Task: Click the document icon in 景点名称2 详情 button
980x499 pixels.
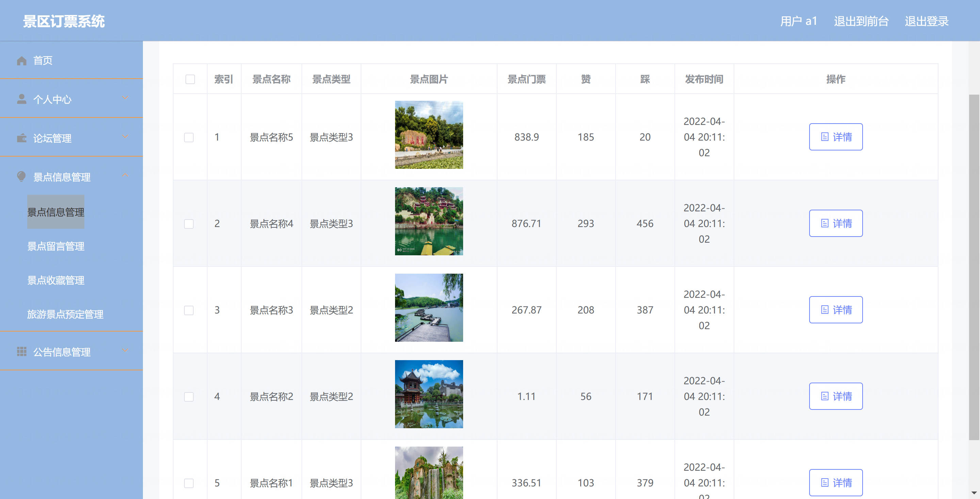Action: click(x=824, y=396)
